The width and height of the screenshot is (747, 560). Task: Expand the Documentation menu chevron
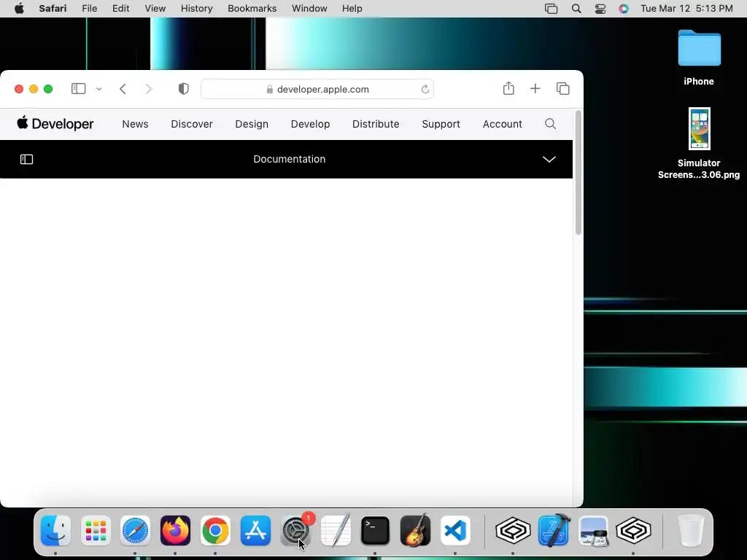[549, 159]
